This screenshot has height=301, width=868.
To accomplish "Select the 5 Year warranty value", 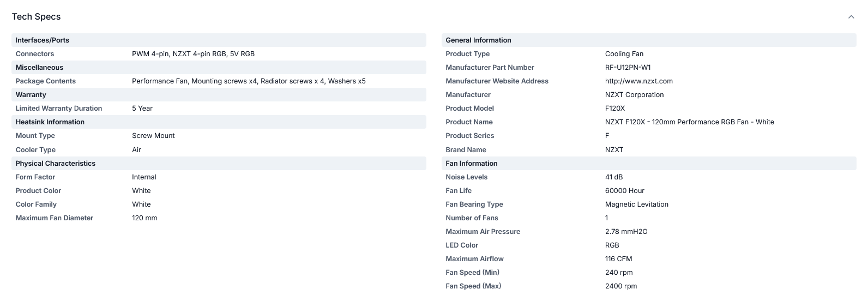I will pos(142,109).
